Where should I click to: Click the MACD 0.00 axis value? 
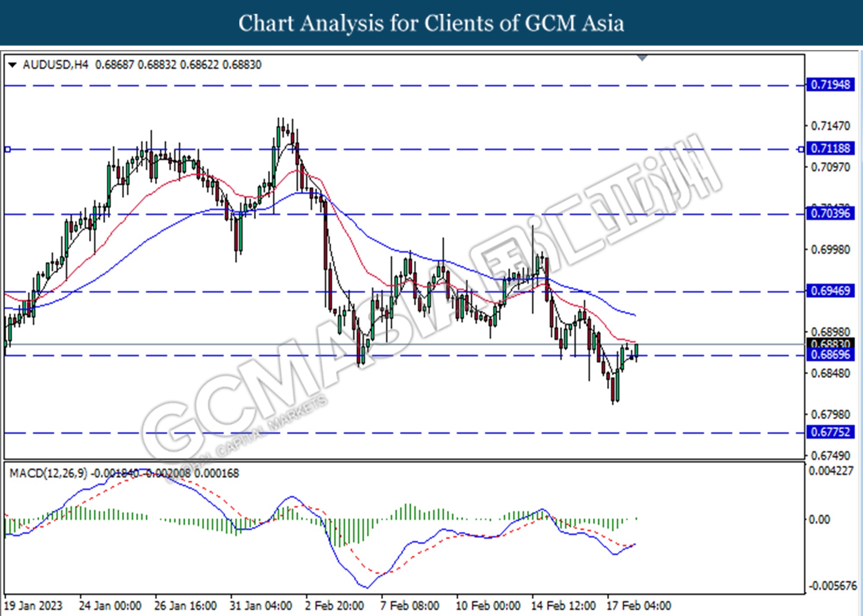click(819, 519)
